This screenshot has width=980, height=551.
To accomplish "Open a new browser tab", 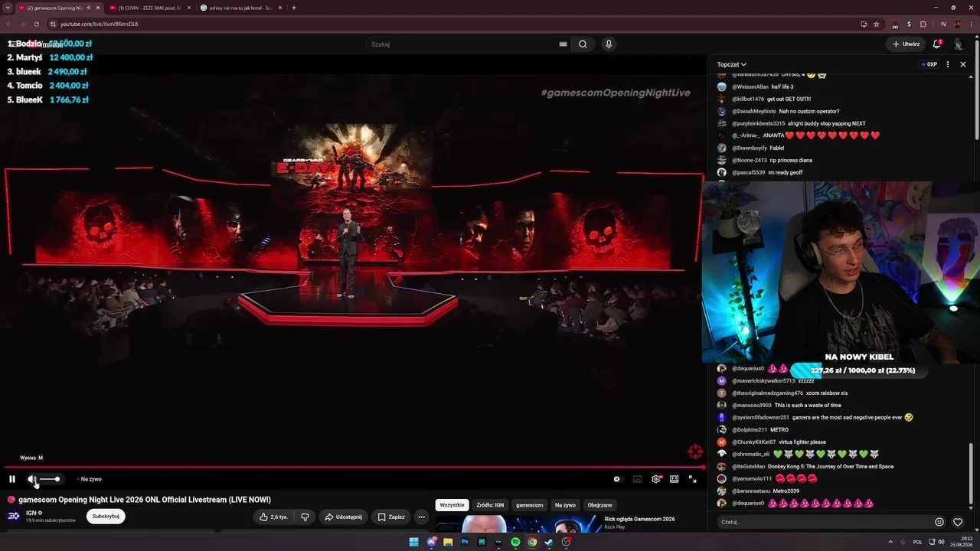I will pos(294,8).
